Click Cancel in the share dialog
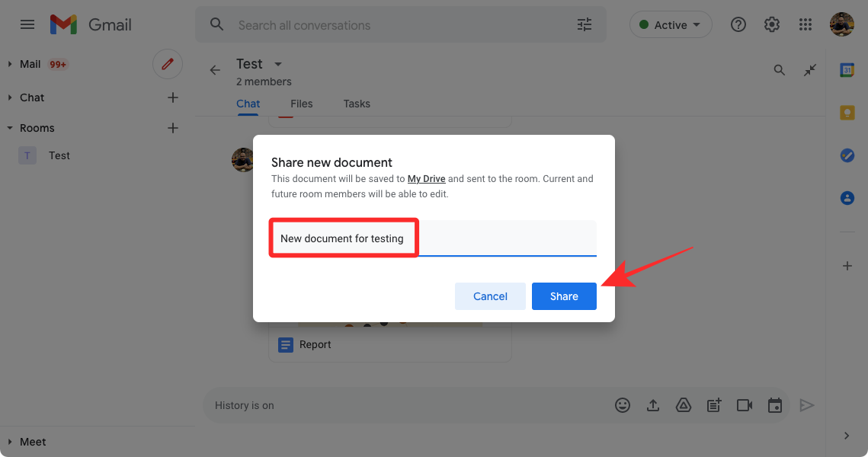Viewport: 868px width, 457px height. (490, 296)
